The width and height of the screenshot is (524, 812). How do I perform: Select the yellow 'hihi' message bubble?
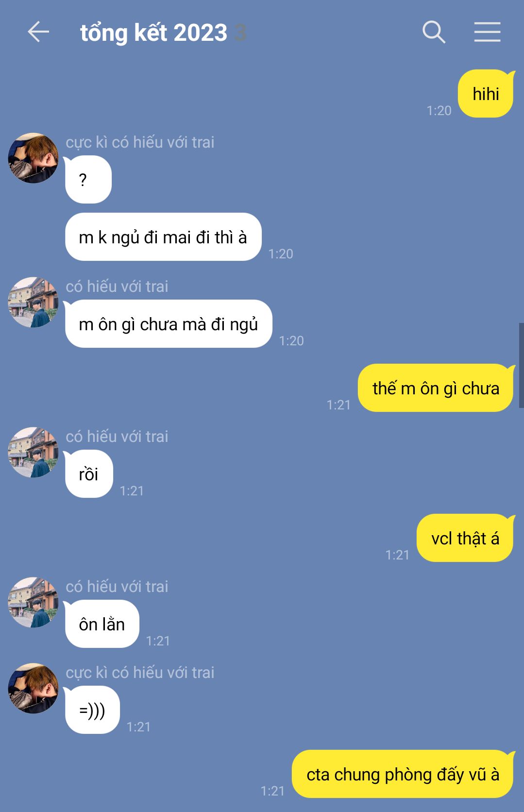pyautogui.click(x=486, y=94)
